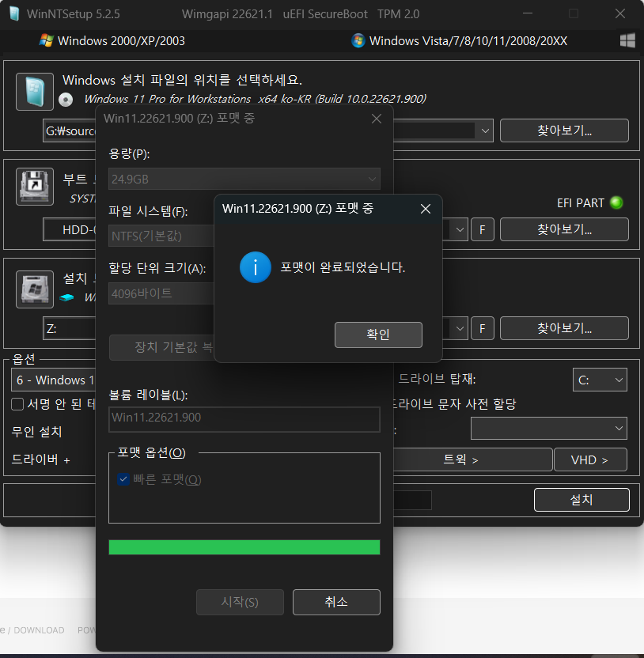
Task: Click the green format progress bar
Action: pos(244,547)
